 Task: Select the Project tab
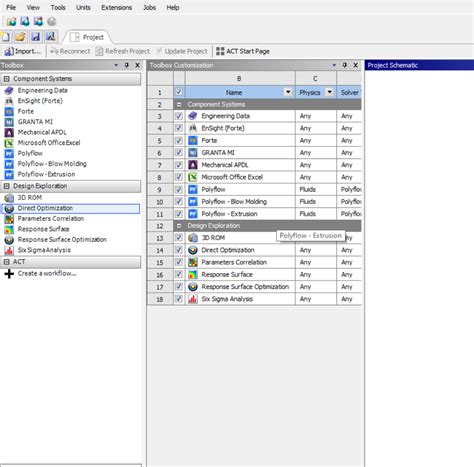[88, 37]
